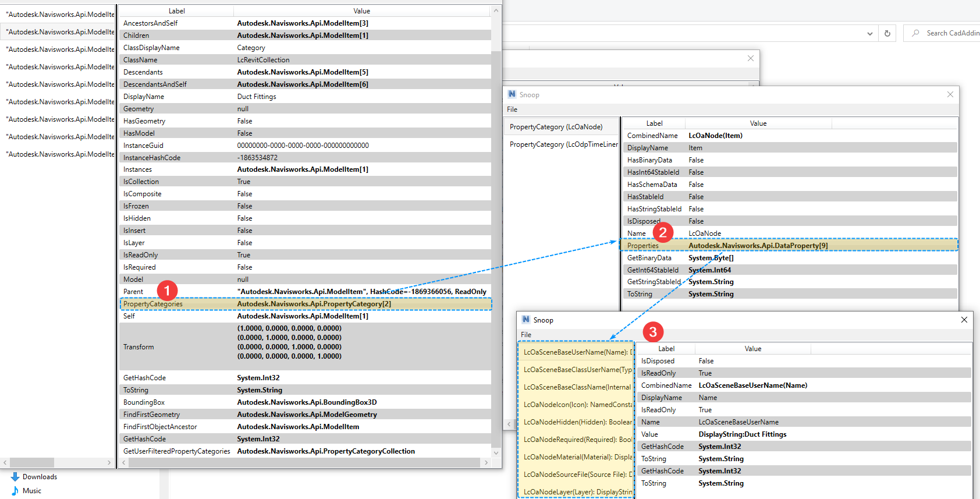Open the File menu in the lower Snoop window
This screenshot has height=499, width=980.
[526, 335]
